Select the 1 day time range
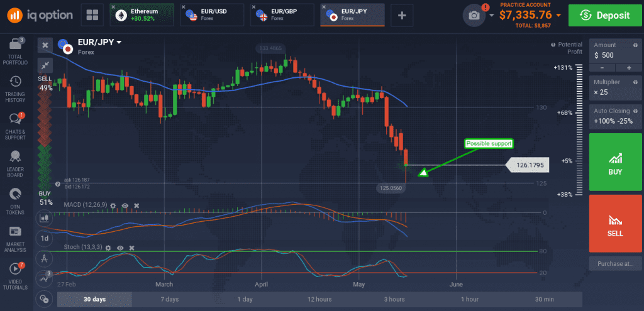The width and height of the screenshot is (644, 311). click(x=245, y=299)
